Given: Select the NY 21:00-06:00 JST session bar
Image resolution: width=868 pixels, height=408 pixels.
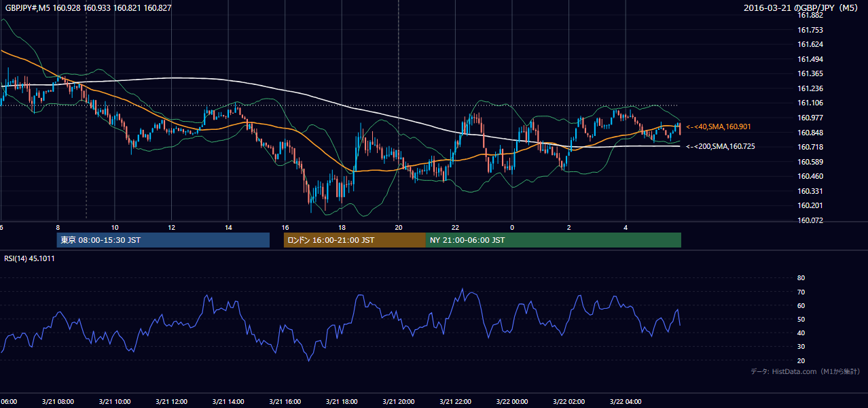Looking at the screenshot, I should 554,240.
